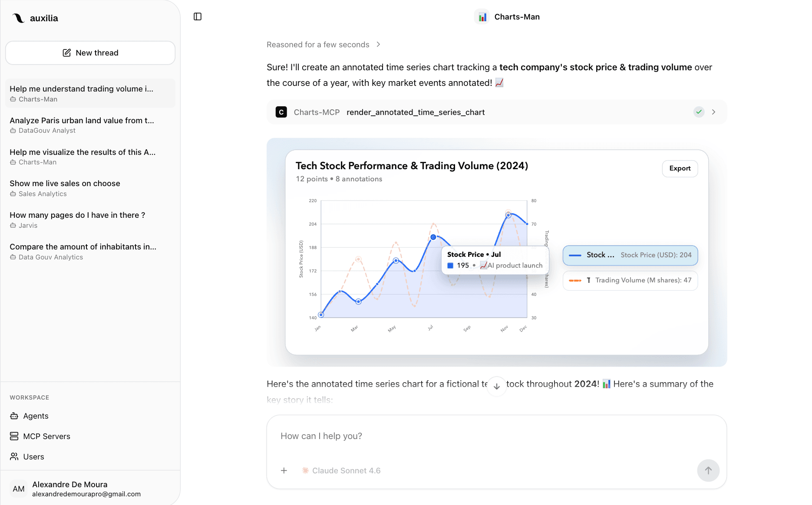Image resolution: width=812 pixels, height=505 pixels.
Task: Open the Agents workspace page
Action: (36, 416)
